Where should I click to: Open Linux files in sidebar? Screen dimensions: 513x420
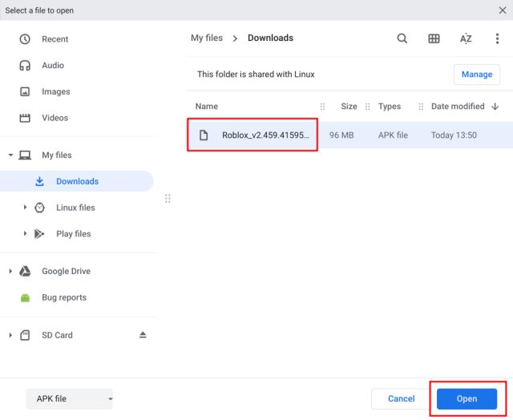75,208
